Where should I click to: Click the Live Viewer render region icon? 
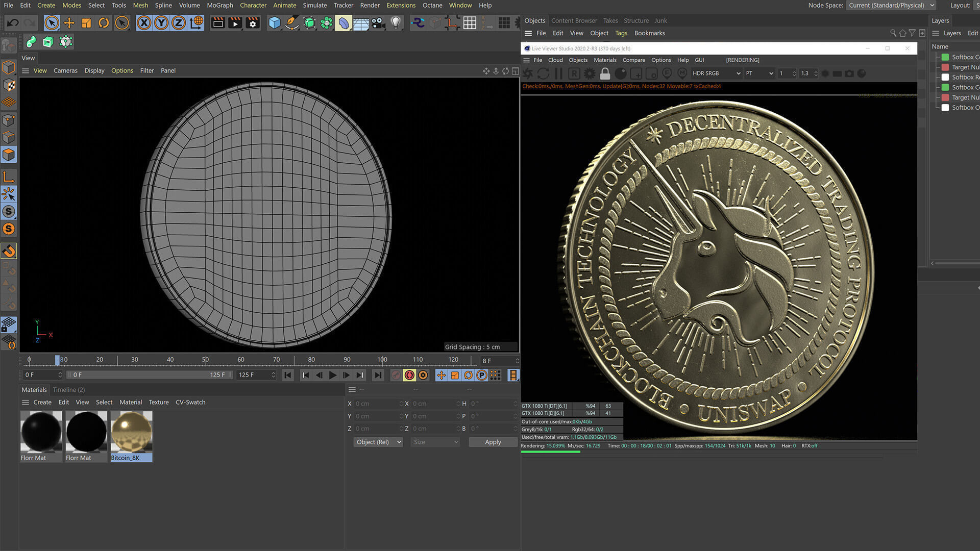636,73
